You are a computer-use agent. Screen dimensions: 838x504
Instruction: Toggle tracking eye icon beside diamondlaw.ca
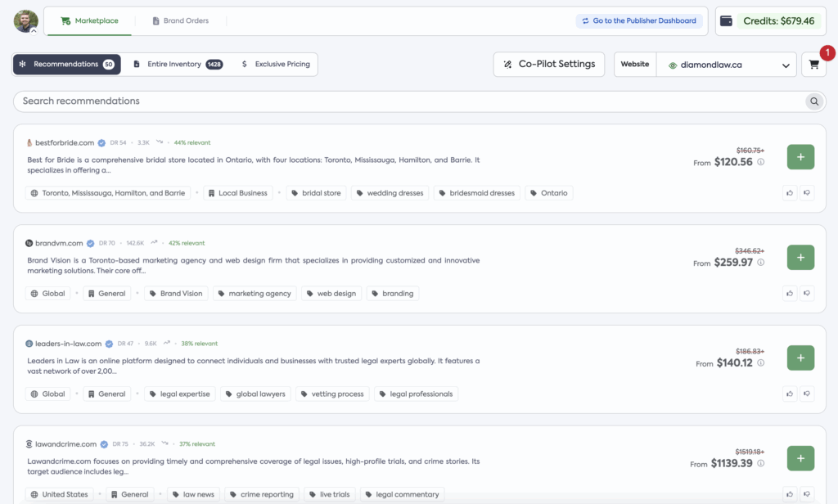click(x=673, y=65)
